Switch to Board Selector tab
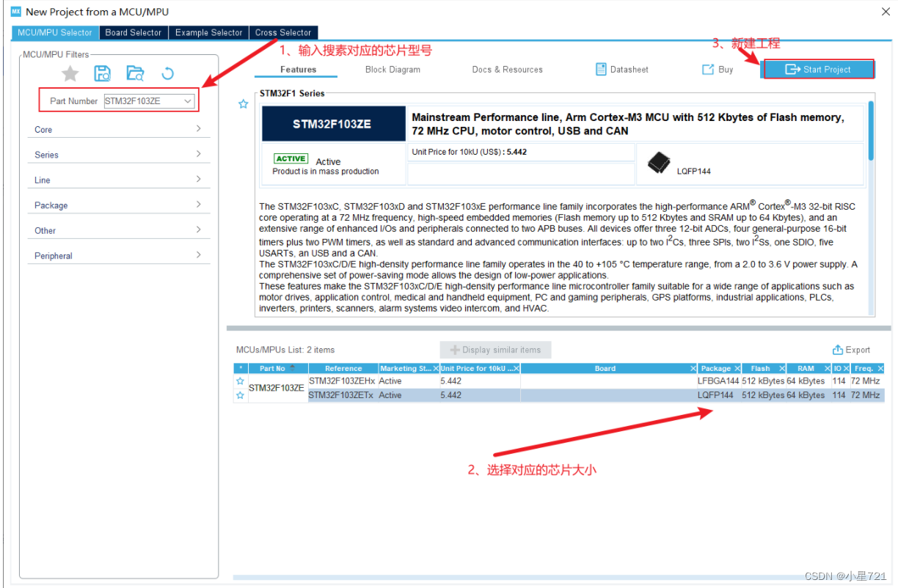898x588 pixels. 134,32
